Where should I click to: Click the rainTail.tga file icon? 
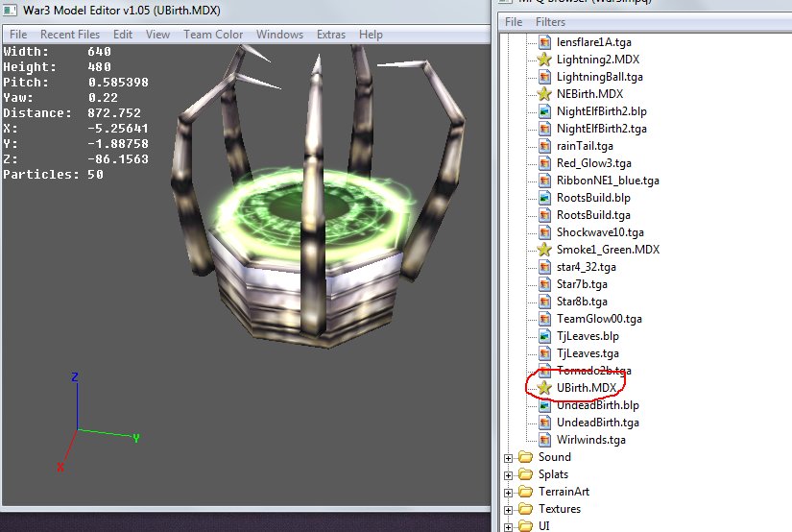(544, 146)
